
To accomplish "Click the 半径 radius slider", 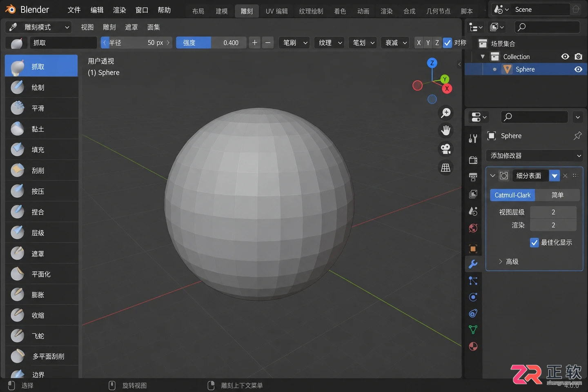I will pos(136,42).
